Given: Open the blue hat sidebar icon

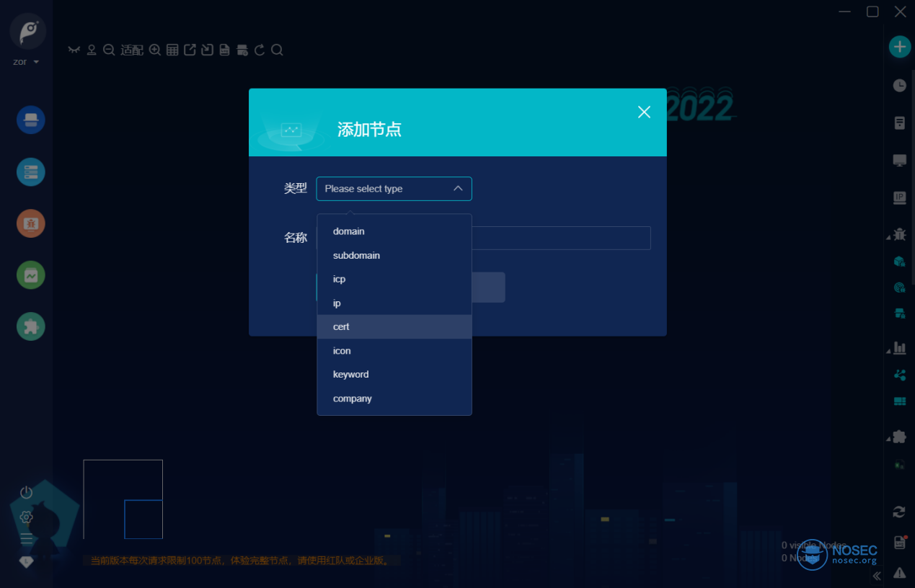Looking at the screenshot, I should pyautogui.click(x=31, y=120).
